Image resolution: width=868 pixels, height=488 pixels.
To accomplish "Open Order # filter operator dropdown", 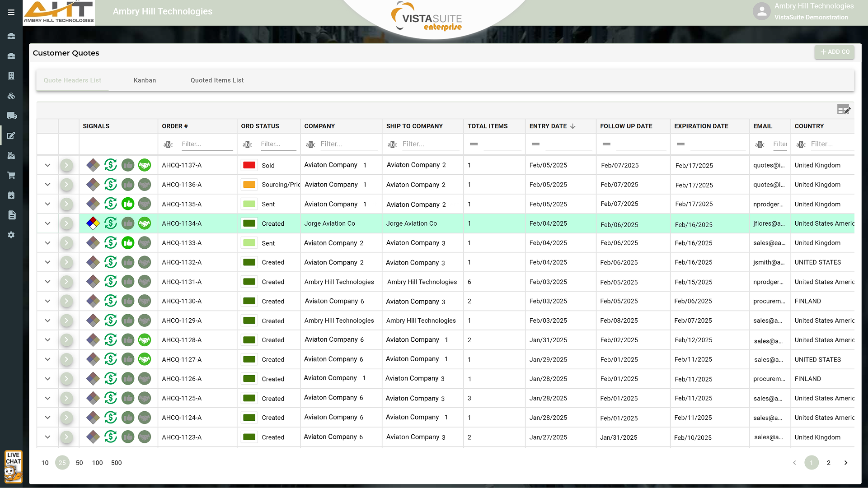I will (x=168, y=144).
